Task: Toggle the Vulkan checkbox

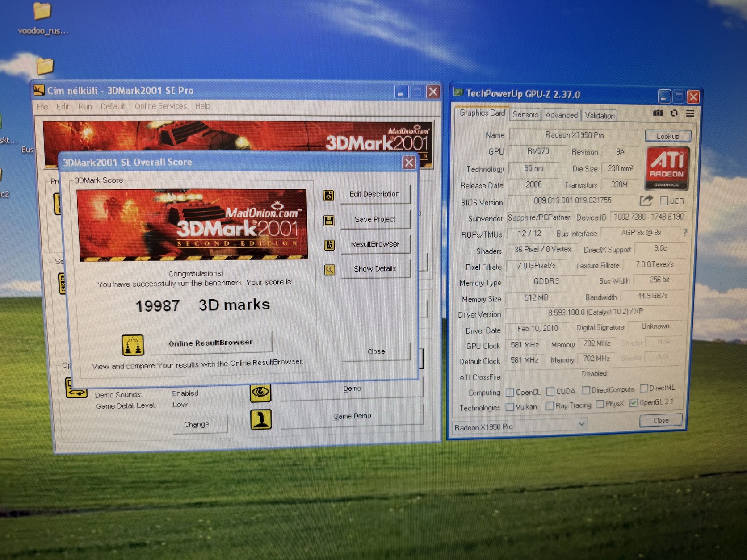Action: pos(510,407)
